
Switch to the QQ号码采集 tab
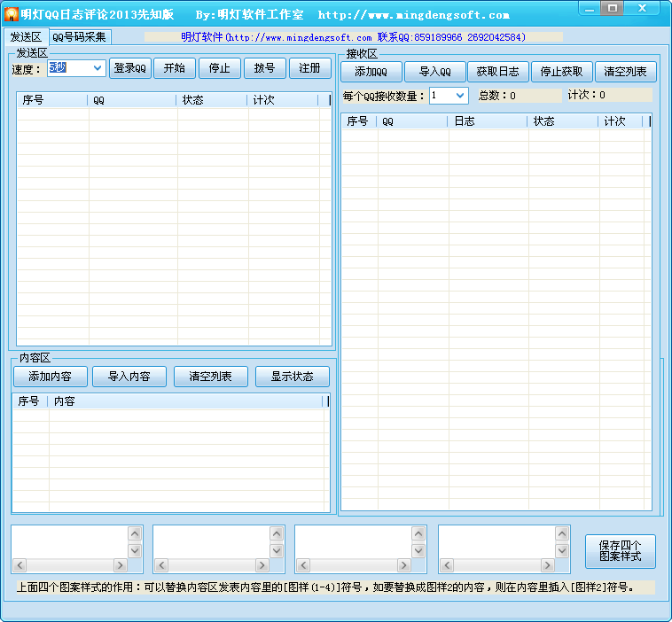79,37
